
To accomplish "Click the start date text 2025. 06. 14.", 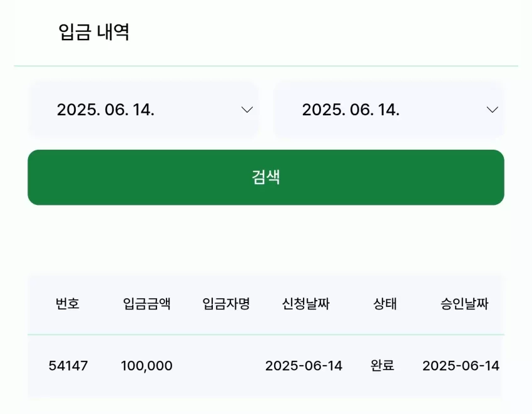I will click(x=106, y=110).
